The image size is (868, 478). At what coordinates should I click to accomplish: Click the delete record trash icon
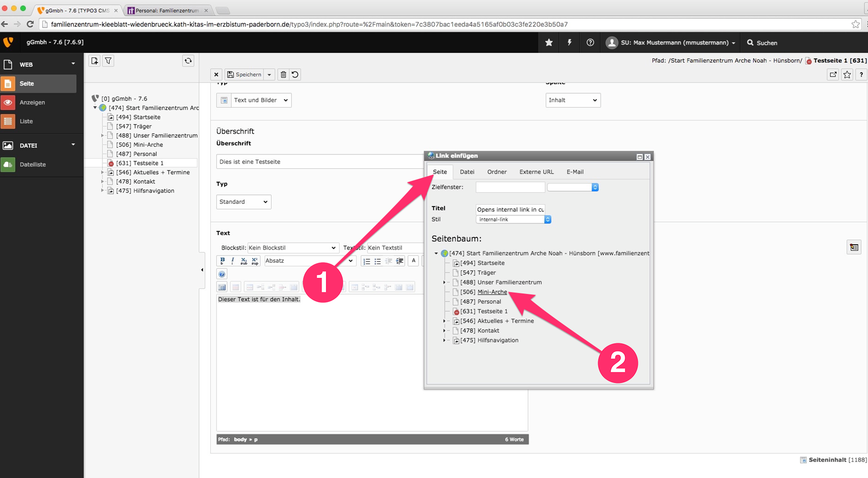coord(283,74)
